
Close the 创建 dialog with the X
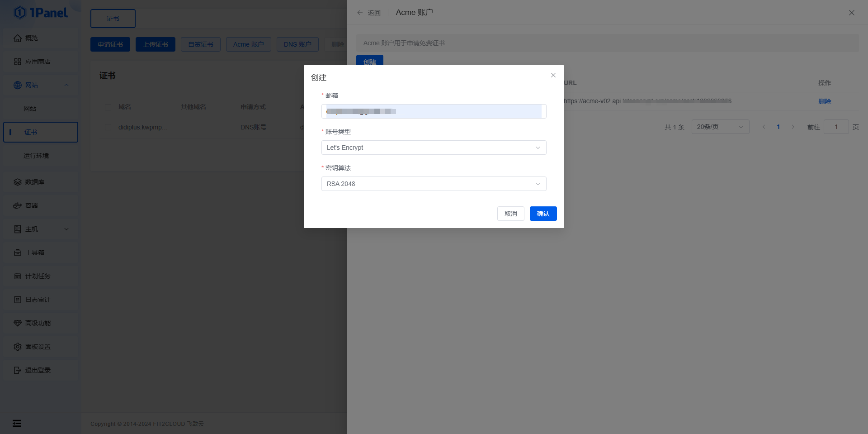point(553,75)
